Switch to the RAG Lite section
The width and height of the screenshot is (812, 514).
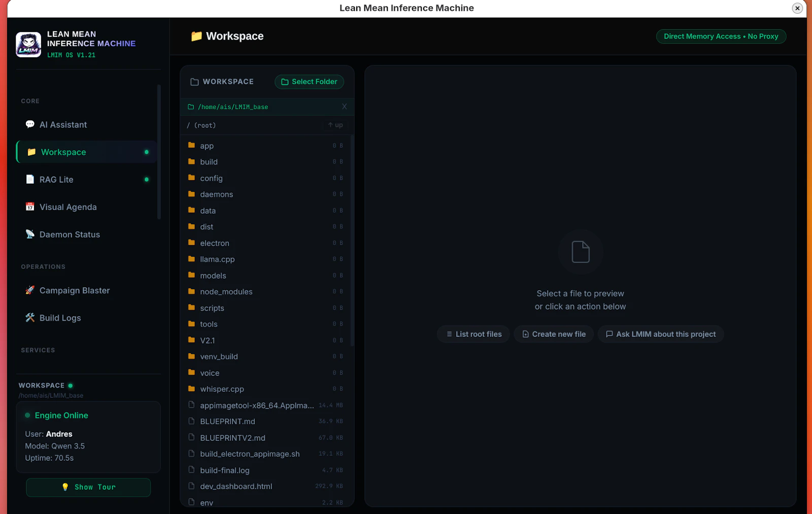pos(86,179)
